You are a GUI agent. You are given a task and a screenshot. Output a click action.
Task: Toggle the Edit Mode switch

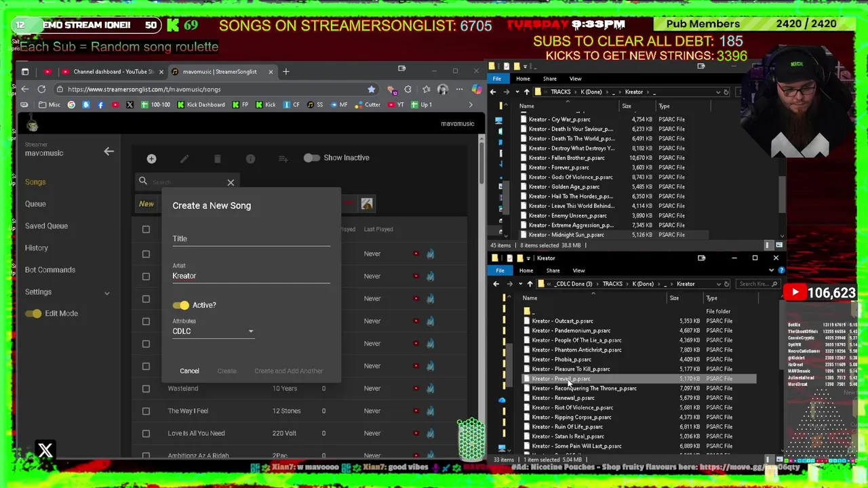(33, 313)
